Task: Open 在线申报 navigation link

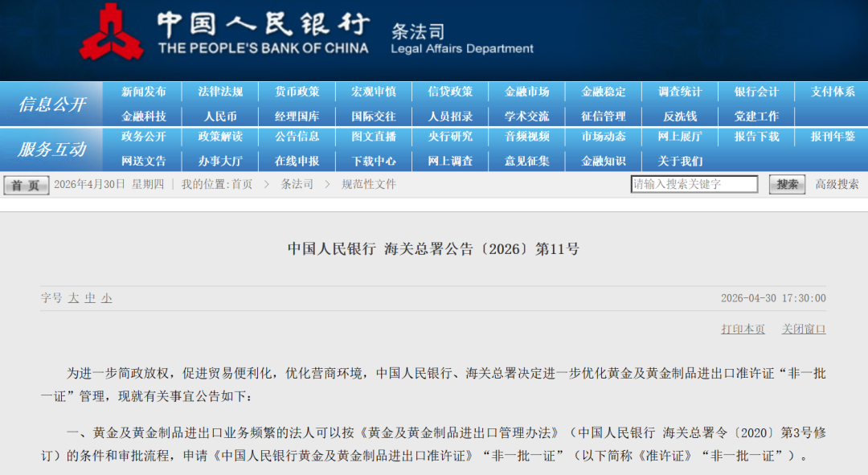Action: [x=297, y=161]
